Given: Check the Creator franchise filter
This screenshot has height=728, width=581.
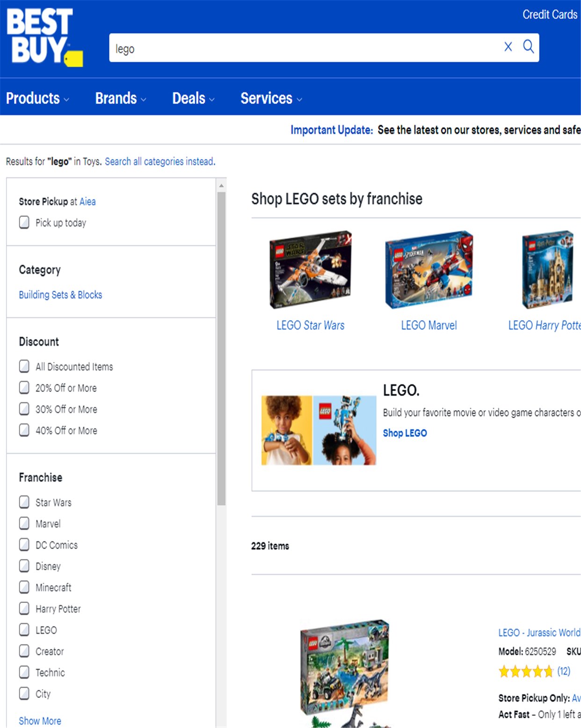Looking at the screenshot, I should [24, 651].
